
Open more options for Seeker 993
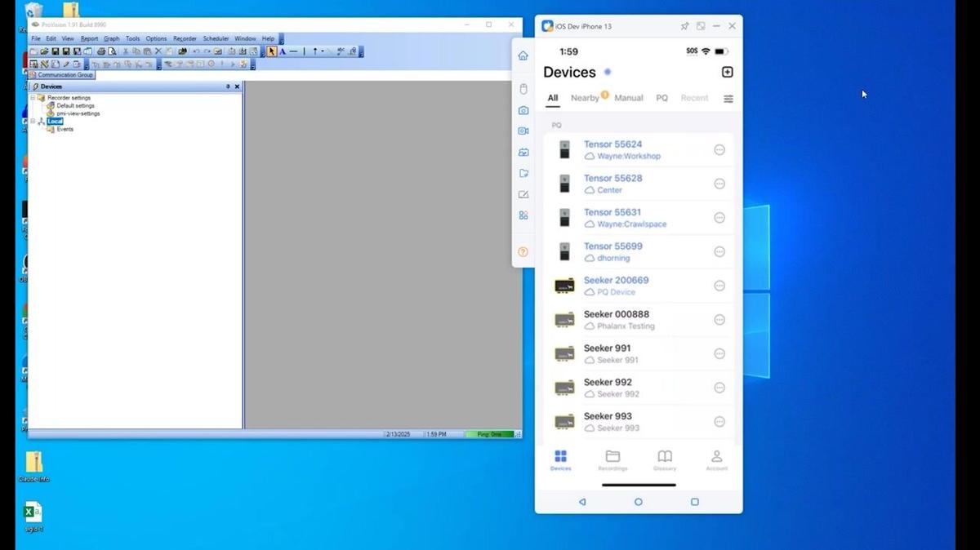pos(719,422)
